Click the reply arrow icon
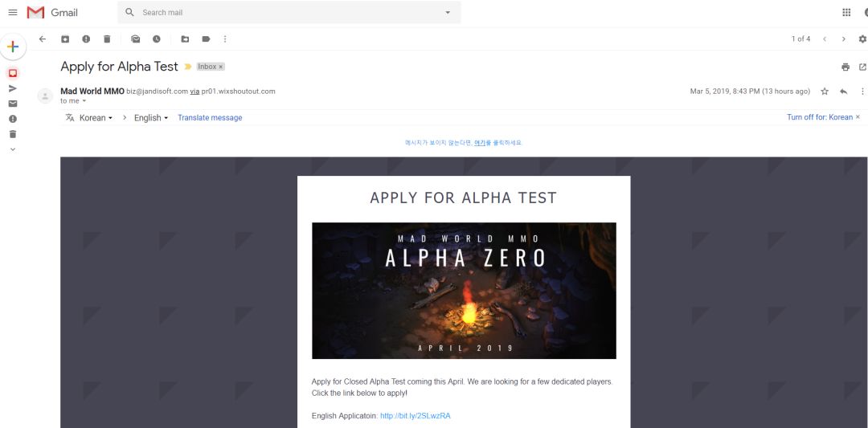This screenshot has height=428, width=868. (x=844, y=92)
